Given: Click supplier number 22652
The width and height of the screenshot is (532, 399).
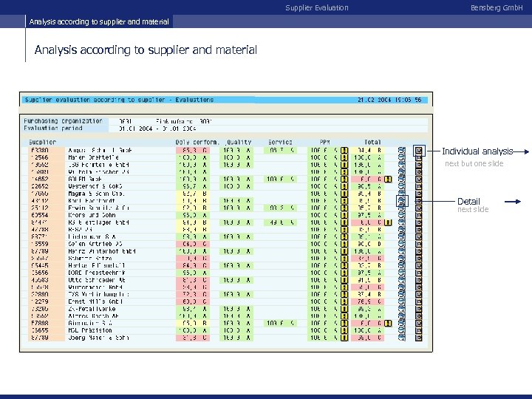Looking at the screenshot, I should coord(40,186).
